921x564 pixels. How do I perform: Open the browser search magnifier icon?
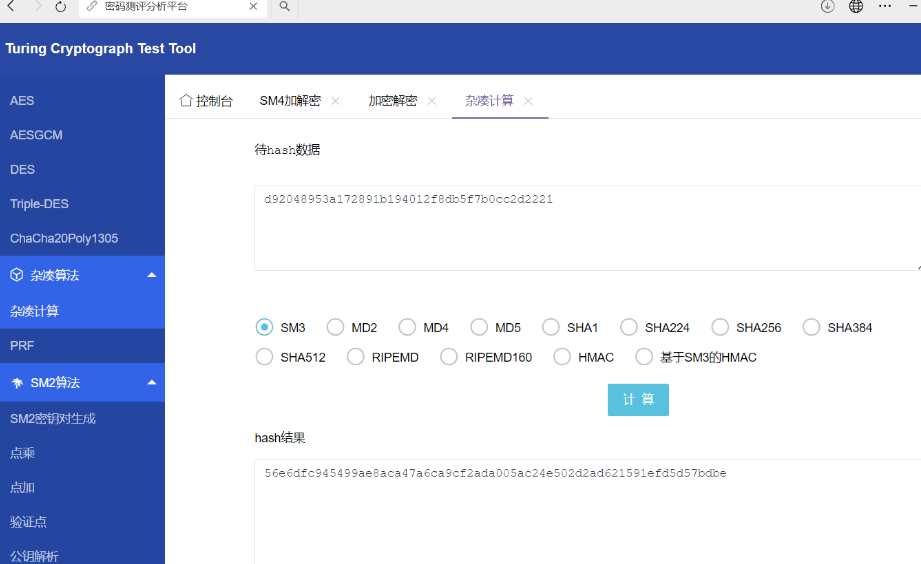tap(284, 6)
